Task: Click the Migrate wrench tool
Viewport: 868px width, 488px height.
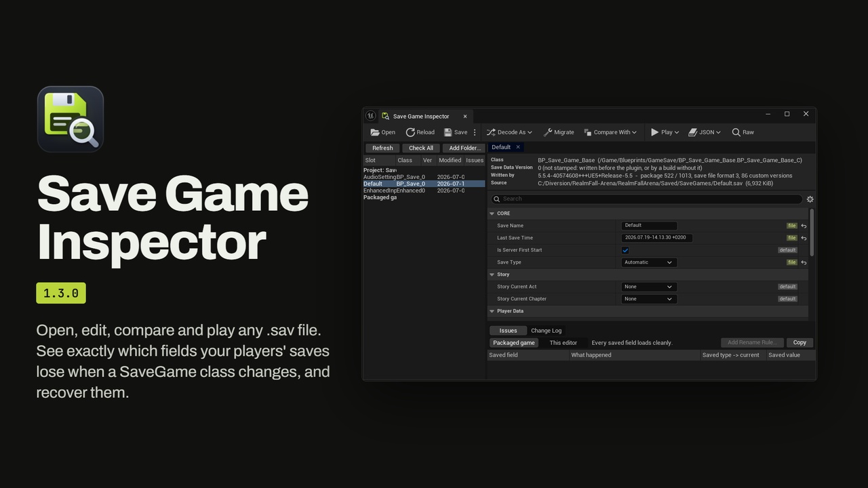Action: click(x=559, y=132)
